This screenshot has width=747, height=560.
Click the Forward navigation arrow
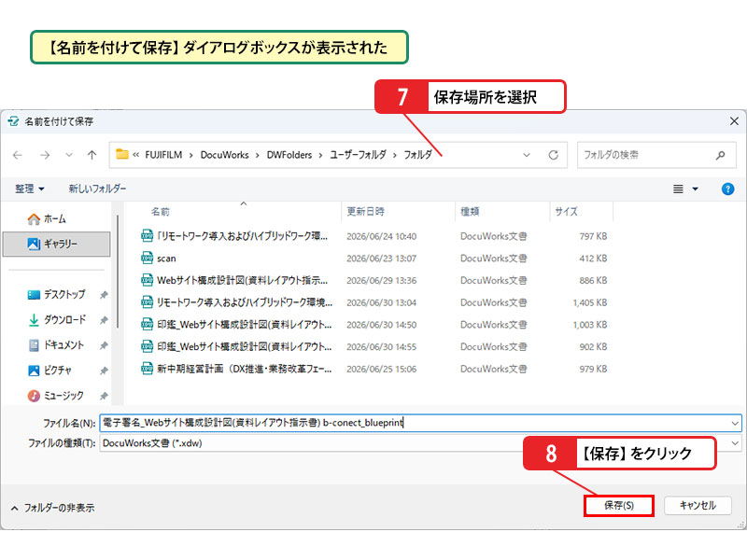click(x=45, y=155)
